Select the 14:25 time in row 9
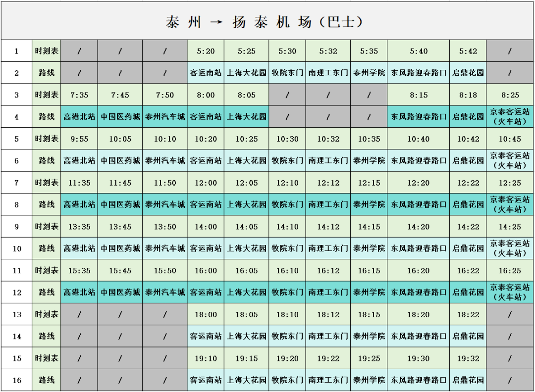535x392 pixels. click(509, 226)
